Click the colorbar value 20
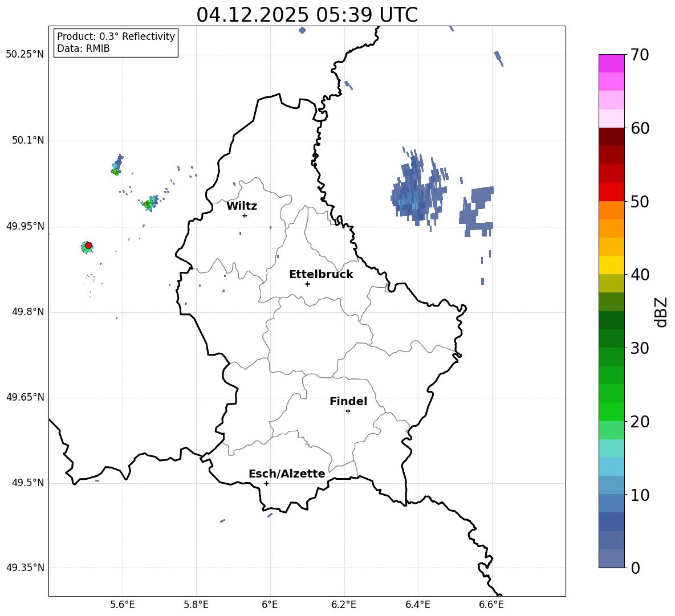 (640, 422)
